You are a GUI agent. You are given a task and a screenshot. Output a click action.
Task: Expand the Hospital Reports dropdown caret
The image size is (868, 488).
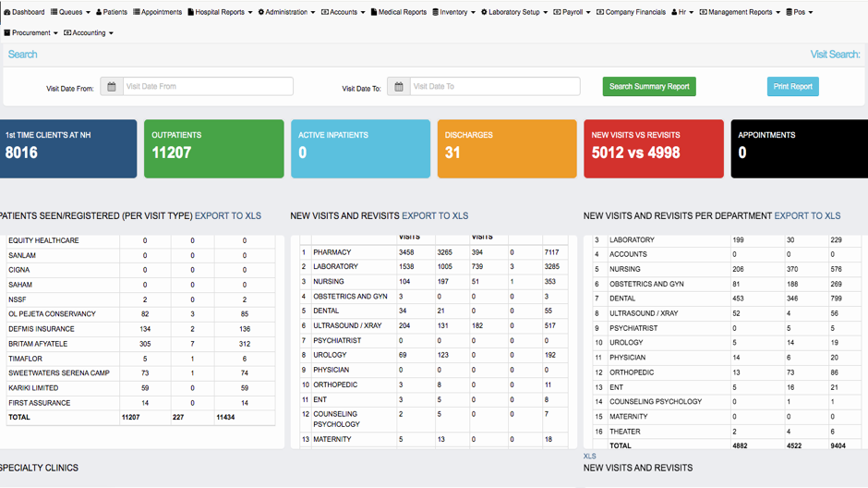pos(250,13)
